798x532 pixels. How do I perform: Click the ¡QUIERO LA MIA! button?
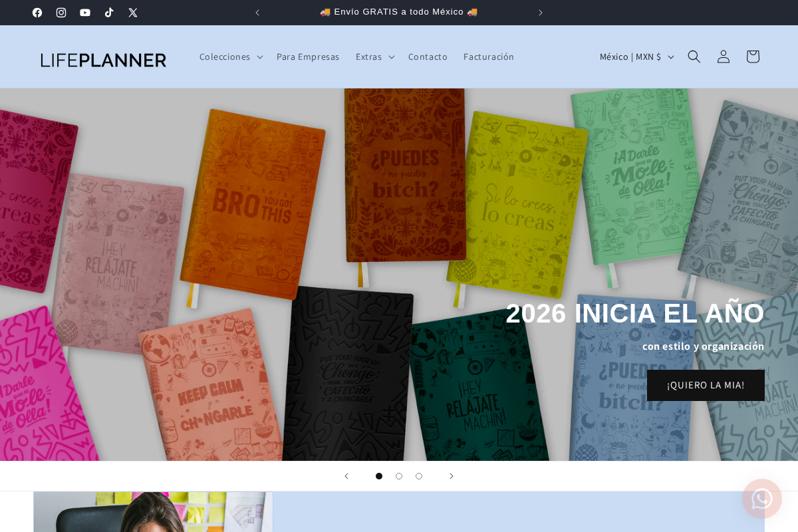pos(706,385)
